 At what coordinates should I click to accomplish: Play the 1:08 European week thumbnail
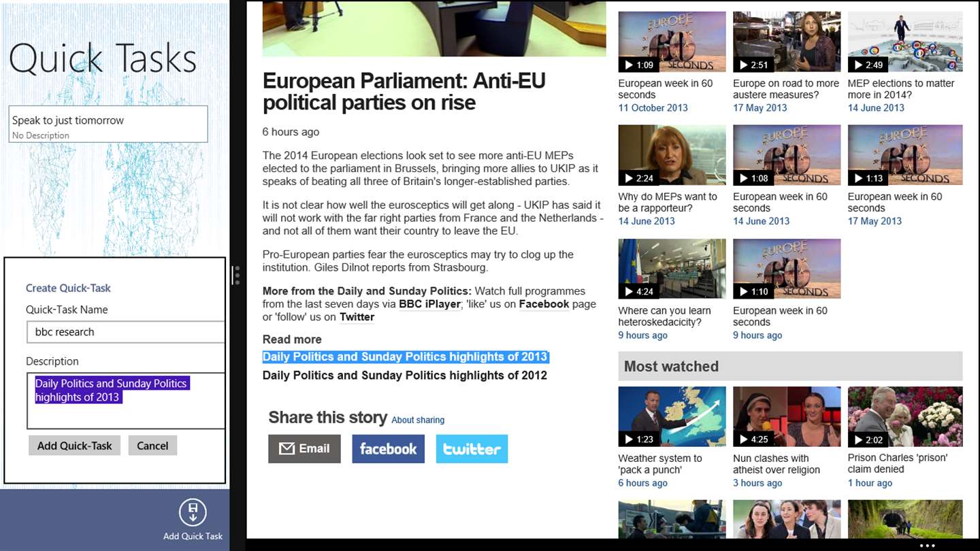[x=787, y=155]
